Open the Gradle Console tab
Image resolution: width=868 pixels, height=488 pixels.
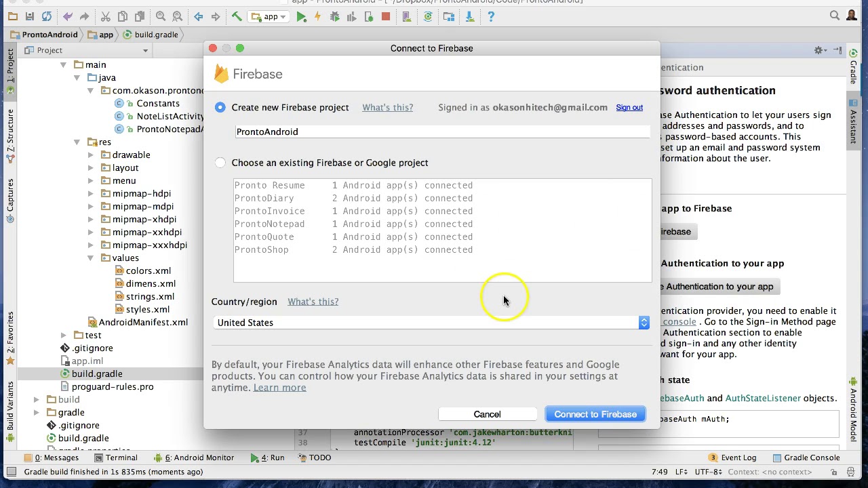(806, 457)
